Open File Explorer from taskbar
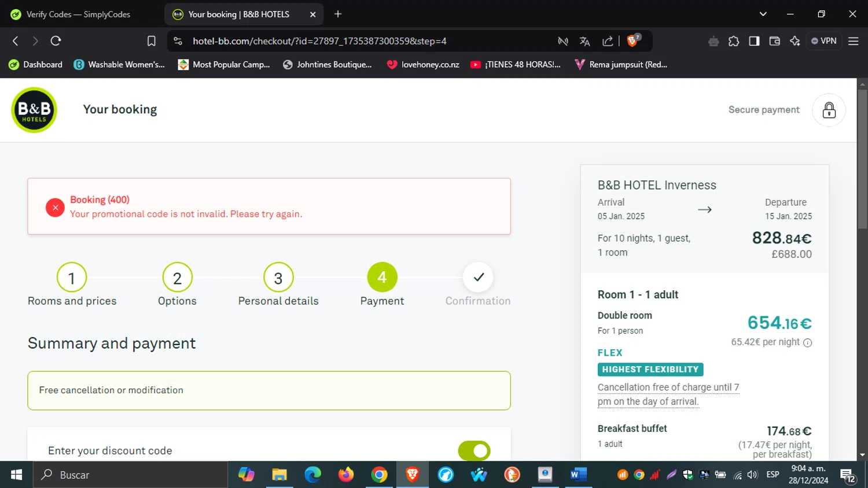The image size is (868, 488). pos(279,475)
